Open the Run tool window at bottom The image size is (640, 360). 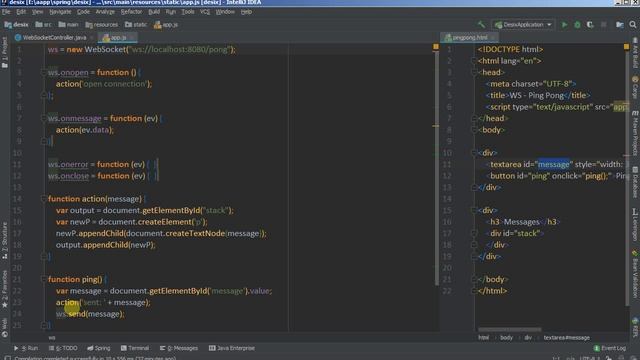[26, 348]
